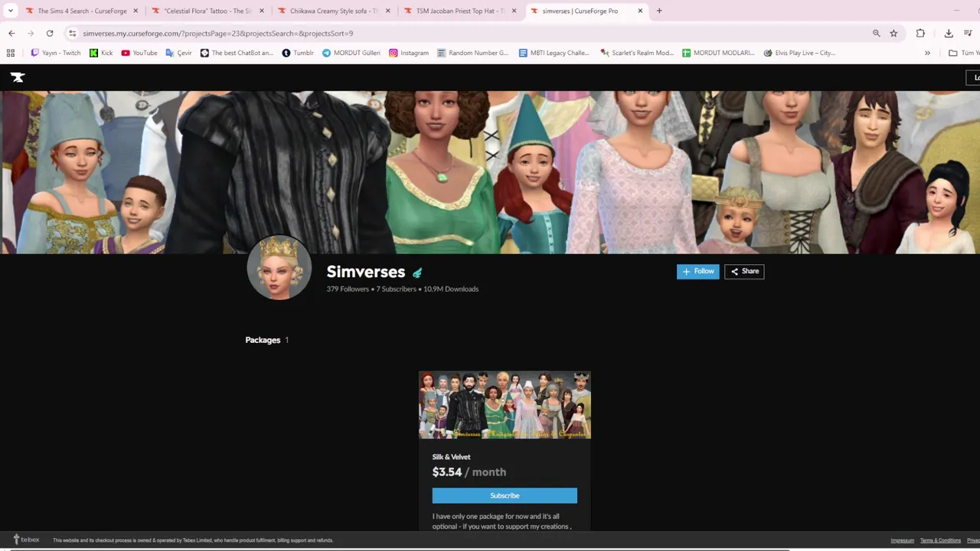Open the Yayın - Twitch bookmark

point(55,53)
